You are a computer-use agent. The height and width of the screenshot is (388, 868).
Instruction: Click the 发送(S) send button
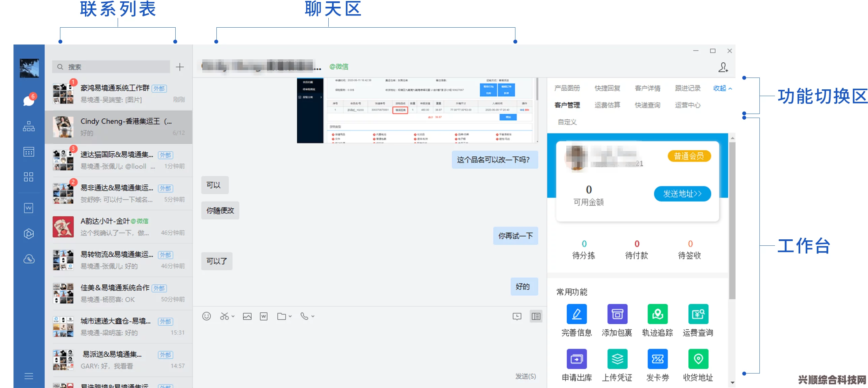pos(526,376)
